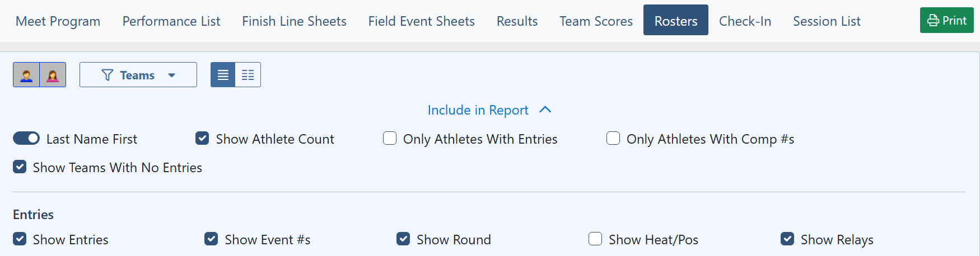Click the Teams dropdown caret arrow

(171, 75)
